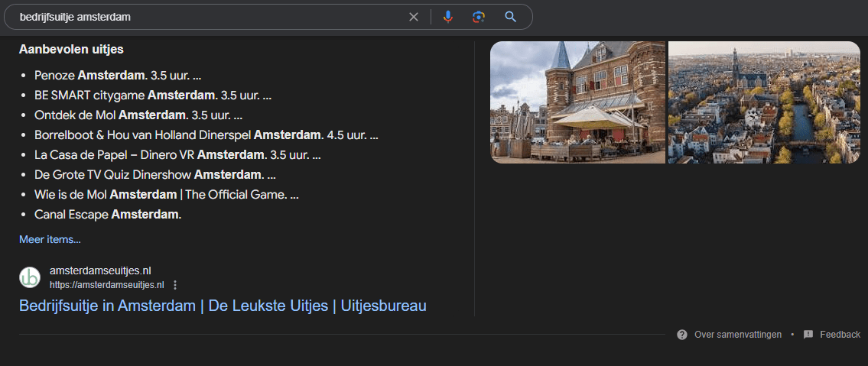The height and width of the screenshot is (366, 868).
Task: Select Canal Escape Amsterdam list item
Action: point(108,215)
